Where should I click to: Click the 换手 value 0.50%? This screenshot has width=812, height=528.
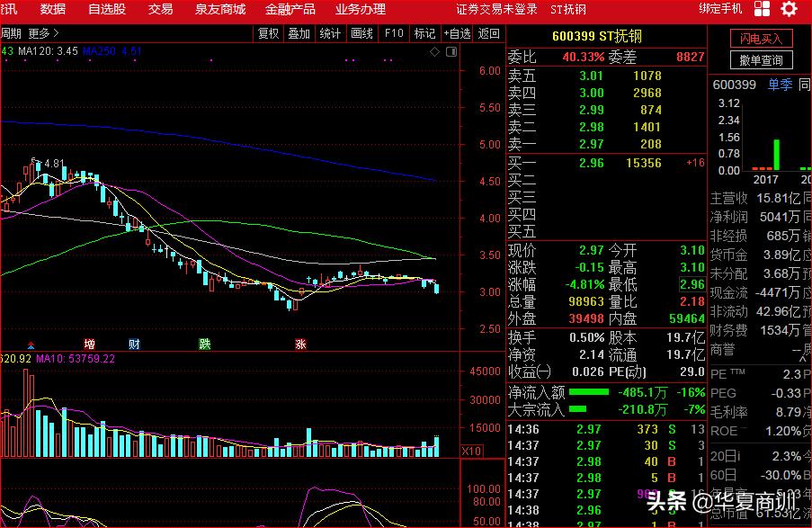pyautogui.click(x=586, y=338)
